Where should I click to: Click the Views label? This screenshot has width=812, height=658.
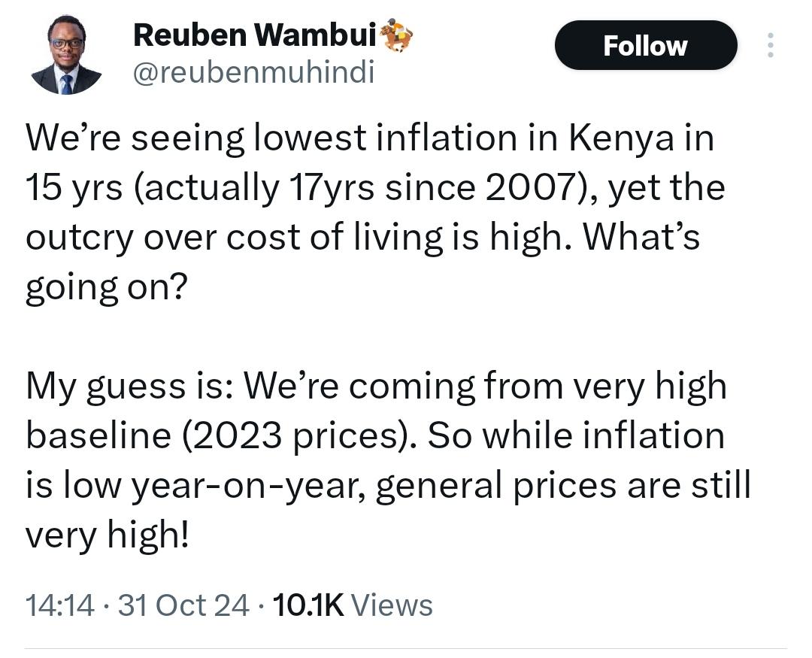392,605
